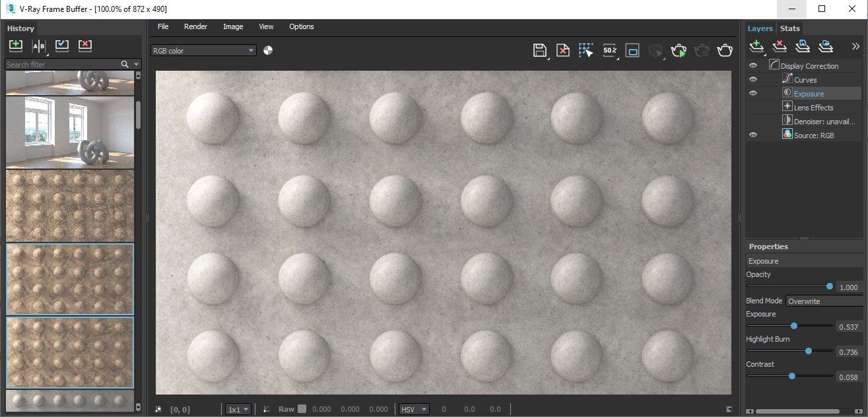Click the Contrast slider handle

pyautogui.click(x=791, y=376)
